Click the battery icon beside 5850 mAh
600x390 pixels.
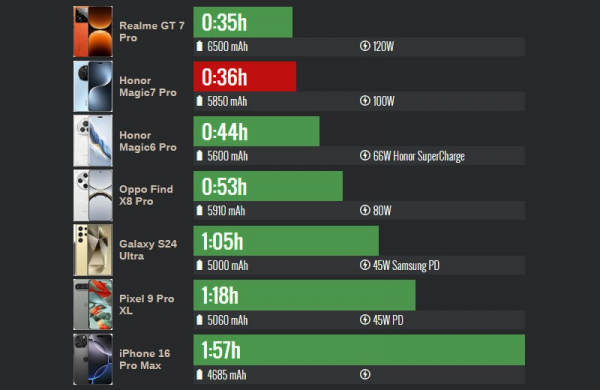[199, 101]
